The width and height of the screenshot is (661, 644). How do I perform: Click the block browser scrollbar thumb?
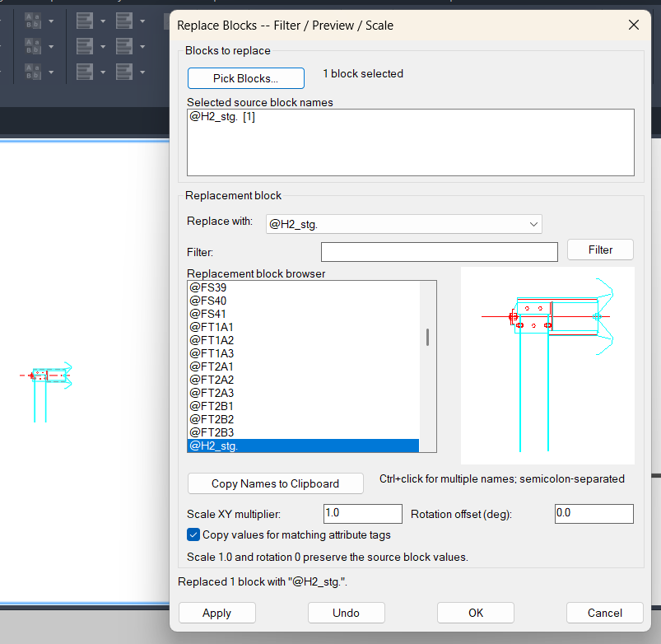[x=427, y=337]
